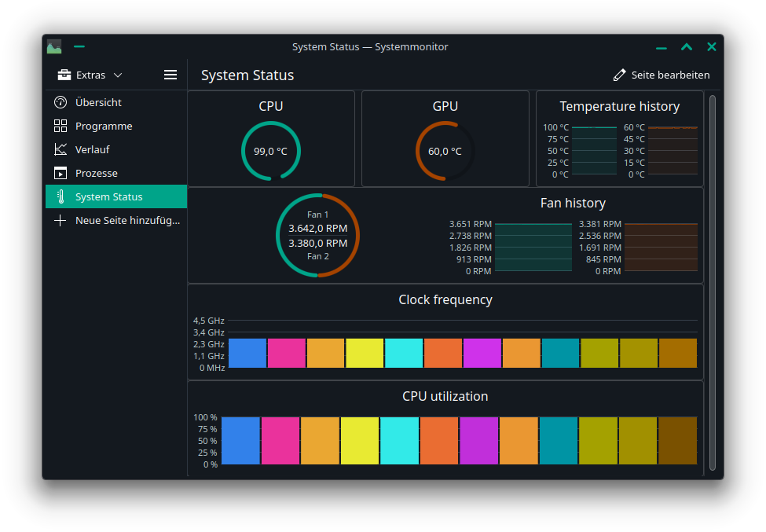Click the vertical scrollbar of the page
The image size is (766, 532).
(x=713, y=283)
